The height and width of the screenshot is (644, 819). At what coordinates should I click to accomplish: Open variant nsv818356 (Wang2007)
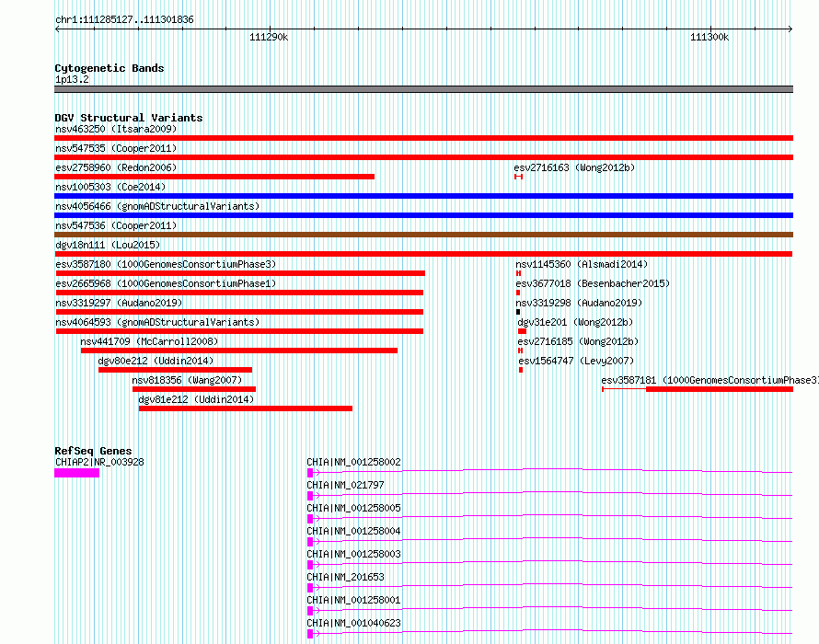187,380
